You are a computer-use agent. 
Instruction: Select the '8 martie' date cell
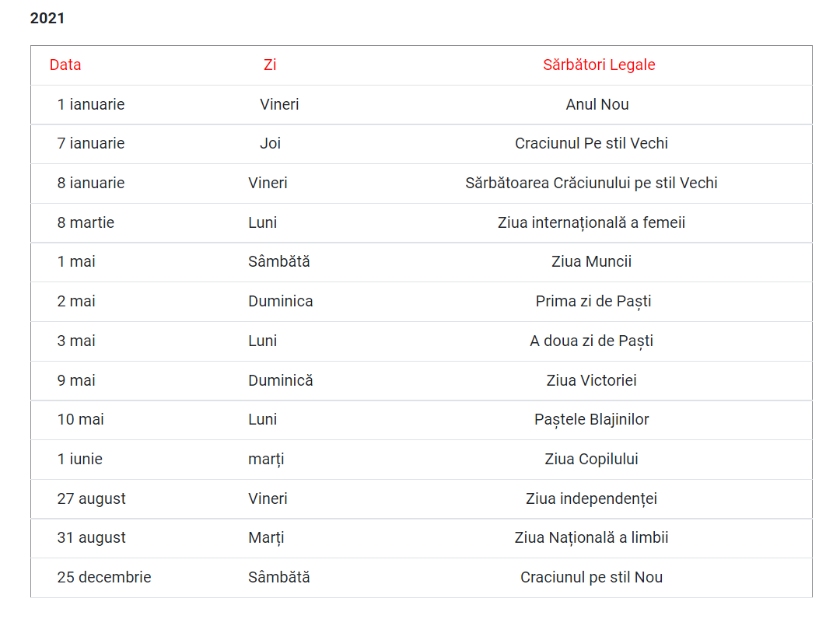pos(86,223)
